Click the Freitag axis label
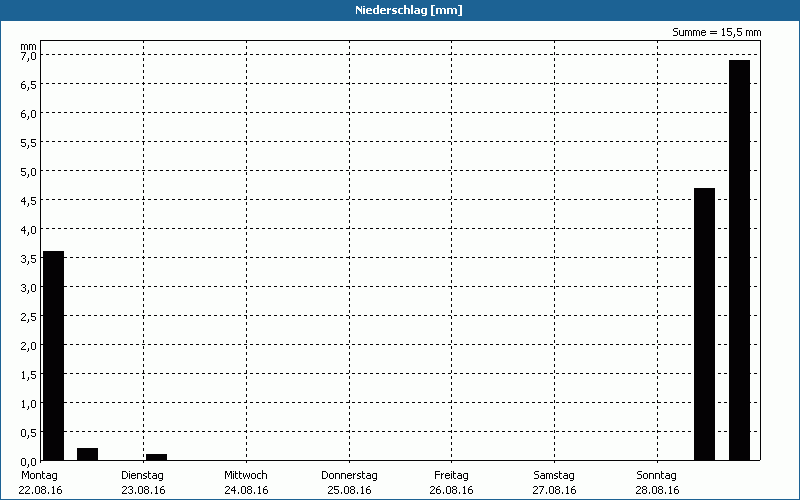This screenshot has width=800, height=500. [x=452, y=476]
